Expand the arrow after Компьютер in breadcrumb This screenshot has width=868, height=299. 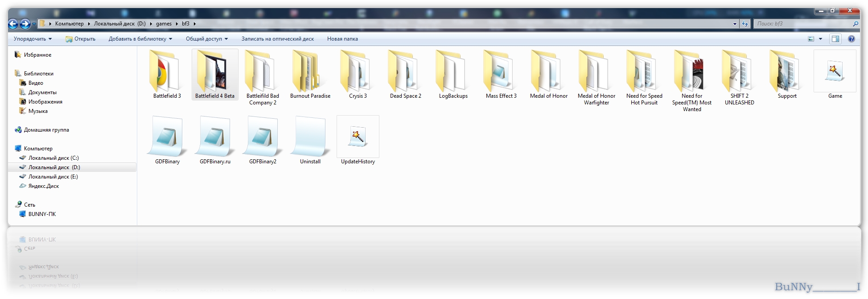tap(89, 24)
